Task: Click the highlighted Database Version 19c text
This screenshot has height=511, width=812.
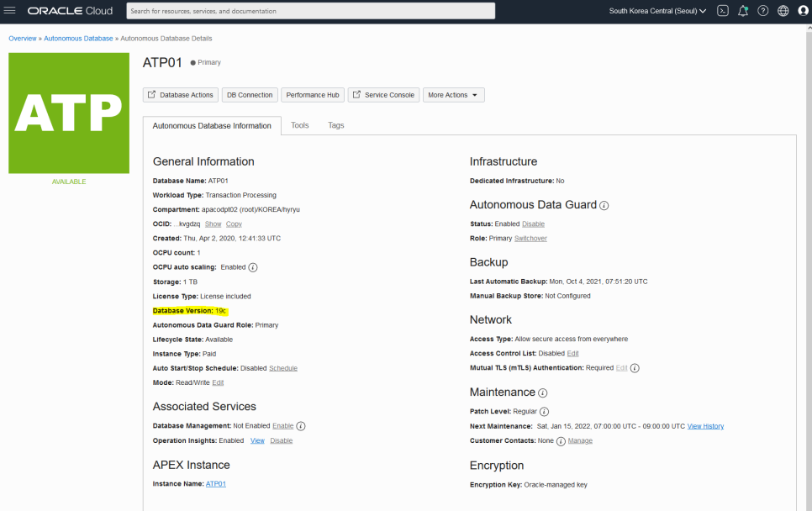Action: [x=190, y=311]
